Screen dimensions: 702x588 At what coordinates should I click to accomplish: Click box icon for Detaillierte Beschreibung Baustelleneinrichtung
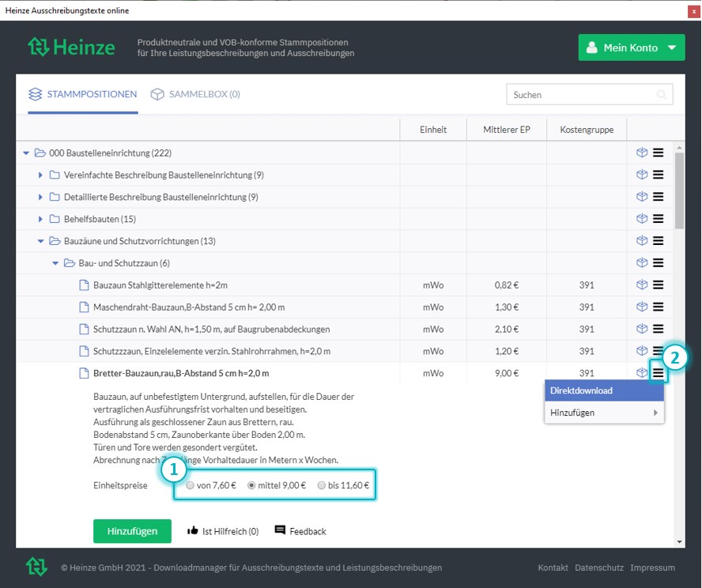click(x=642, y=197)
